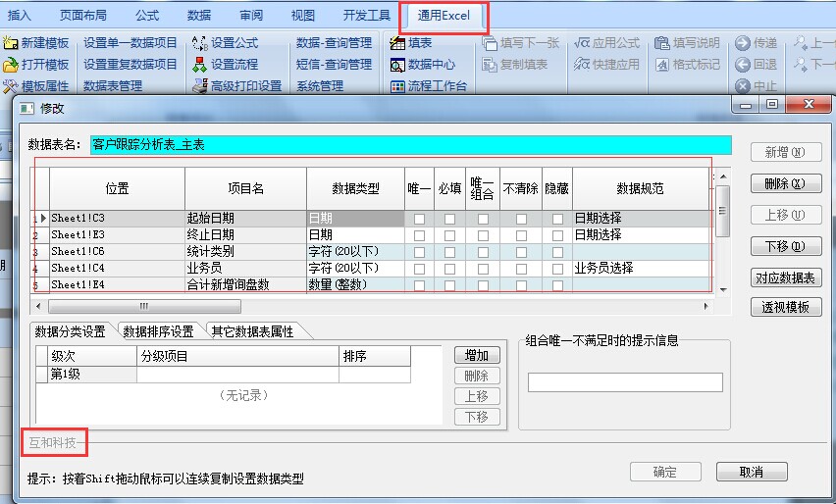Screen dimensions: 836x504
Task: Click the 数据表名 input field
Action: [x=410, y=145]
